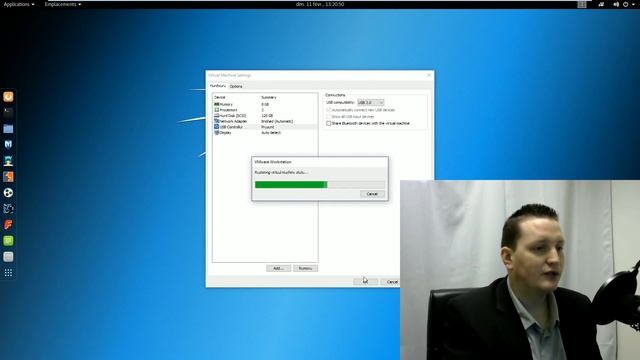Select the Network Adapter device row

pos(265,121)
